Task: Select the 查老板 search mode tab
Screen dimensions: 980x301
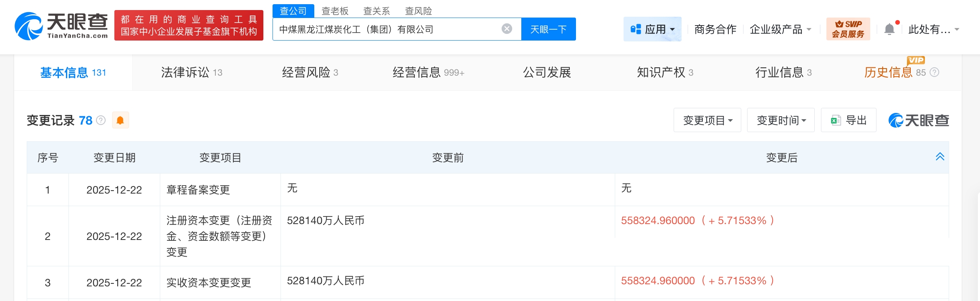Action: pyautogui.click(x=335, y=11)
